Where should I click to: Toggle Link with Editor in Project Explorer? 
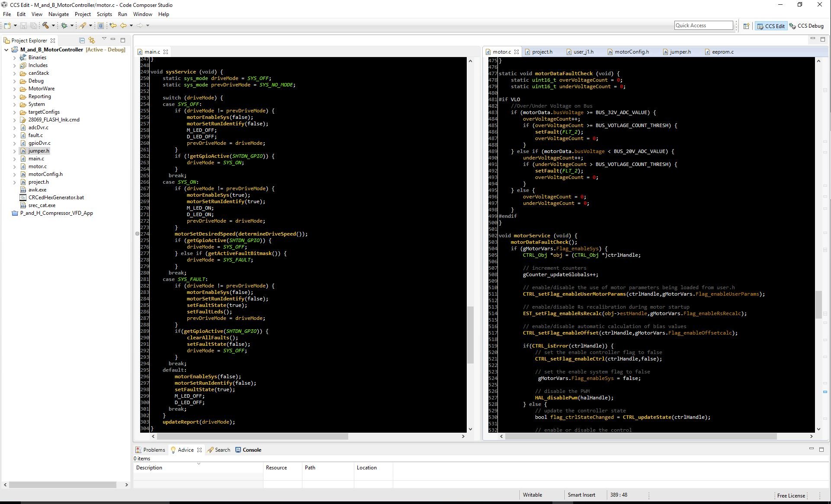click(92, 40)
